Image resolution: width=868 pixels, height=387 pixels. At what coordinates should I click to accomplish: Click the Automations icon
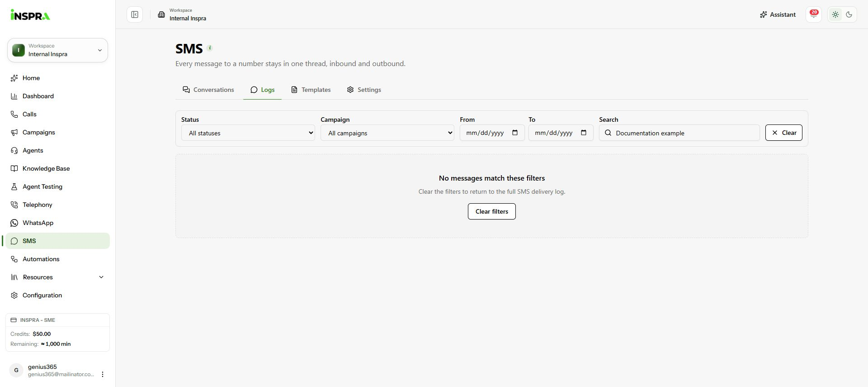pyautogui.click(x=14, y=259)
